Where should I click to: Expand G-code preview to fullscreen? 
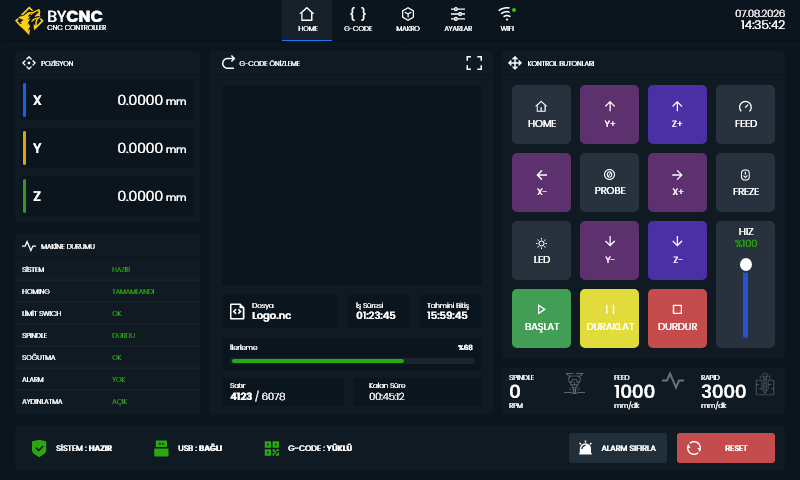[x=474, y=63]
